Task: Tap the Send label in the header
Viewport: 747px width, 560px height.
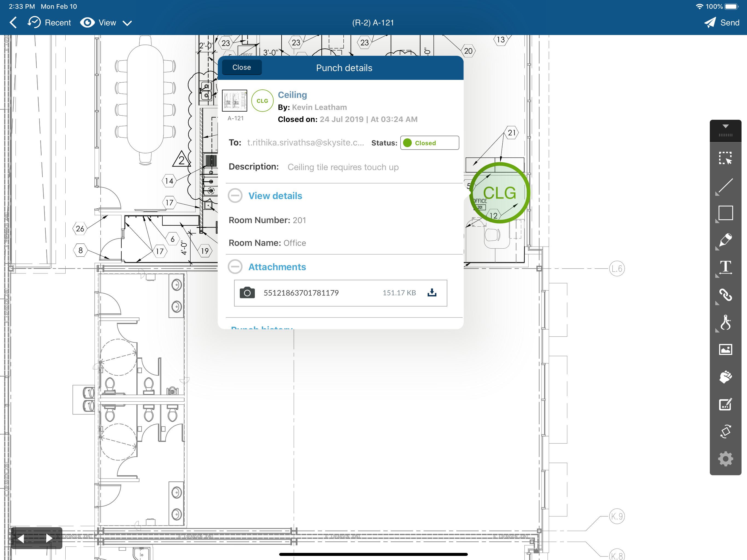Action: click(x=730, y=23)
